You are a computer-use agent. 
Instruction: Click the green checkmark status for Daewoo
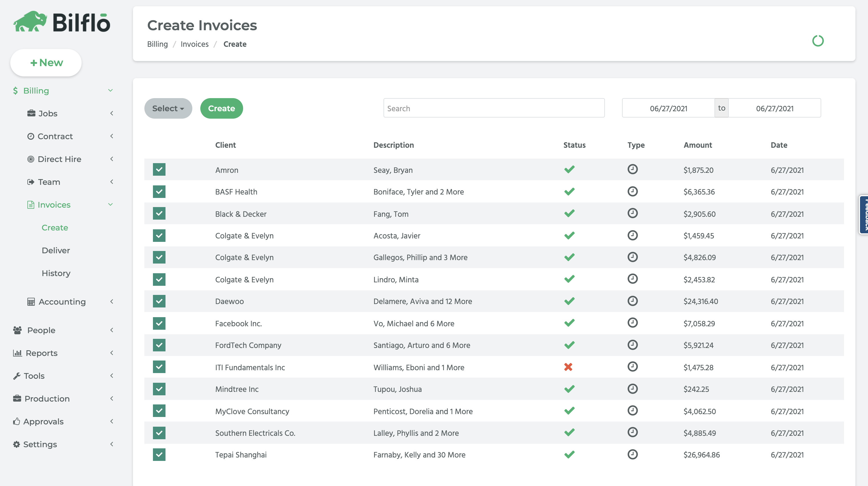569,301
